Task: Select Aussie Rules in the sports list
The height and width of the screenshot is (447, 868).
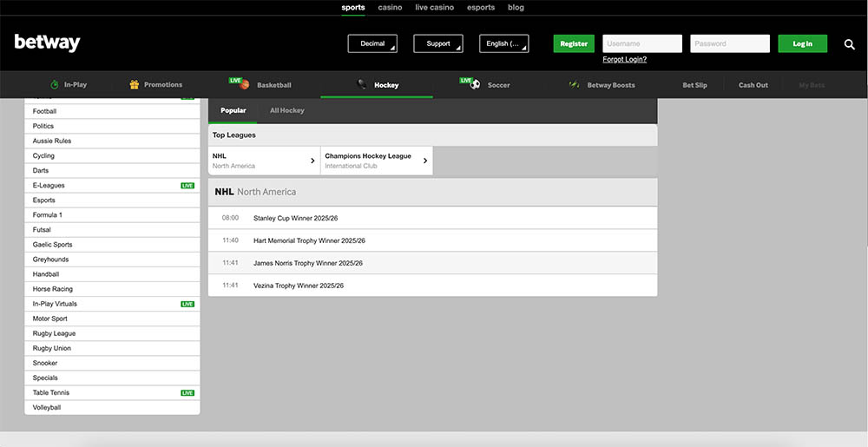Action: coord(112,141)
